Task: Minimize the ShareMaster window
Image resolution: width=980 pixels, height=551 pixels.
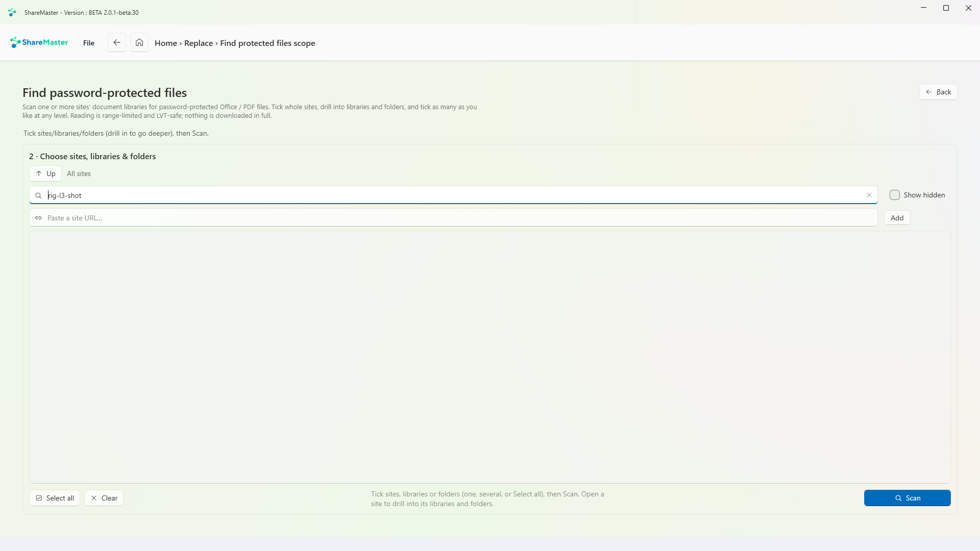Action: [x=923, y=8]
